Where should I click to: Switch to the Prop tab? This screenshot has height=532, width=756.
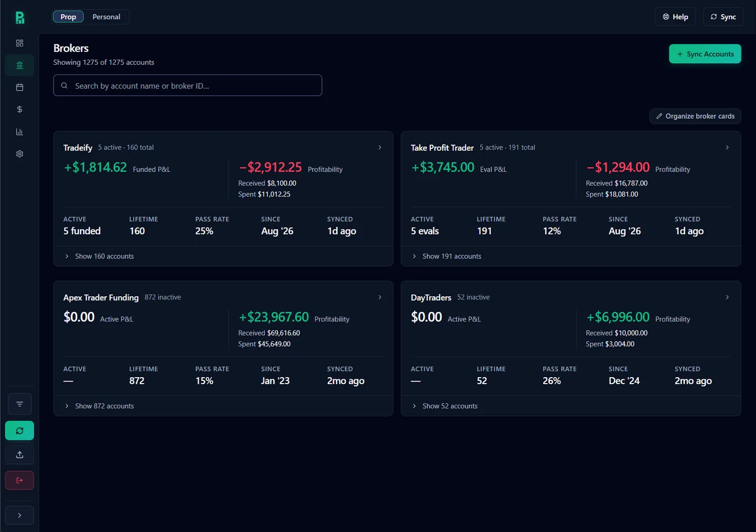pos(68,17)
